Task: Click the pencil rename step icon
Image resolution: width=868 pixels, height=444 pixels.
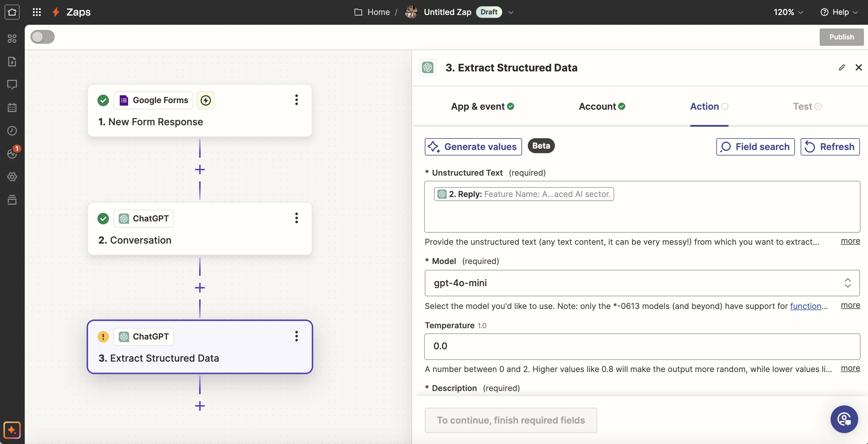Action: [x=842, y=67]
